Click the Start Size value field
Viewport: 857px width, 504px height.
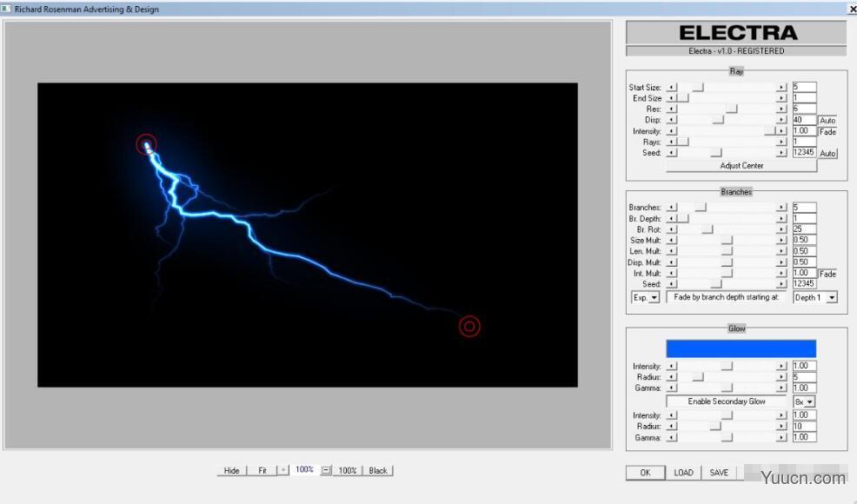[x=805, y=87]
